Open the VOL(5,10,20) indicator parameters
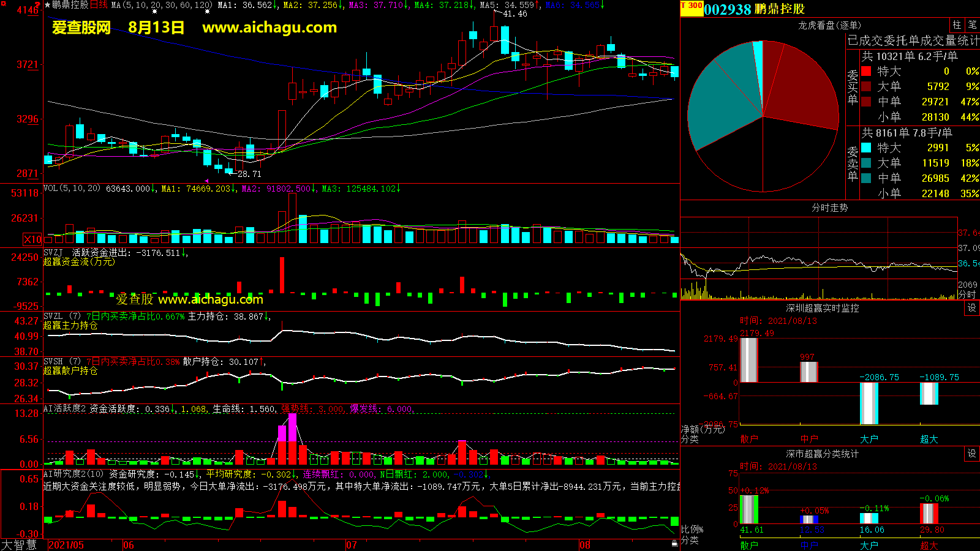This screenshot has width=980, height=551. (72, 189)
